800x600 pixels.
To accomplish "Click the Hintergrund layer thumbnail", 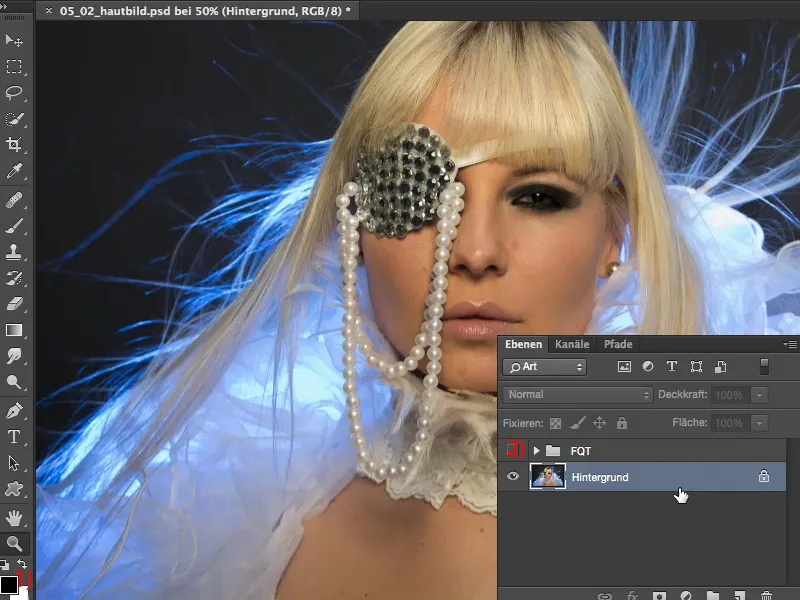I will coord(547,476).
